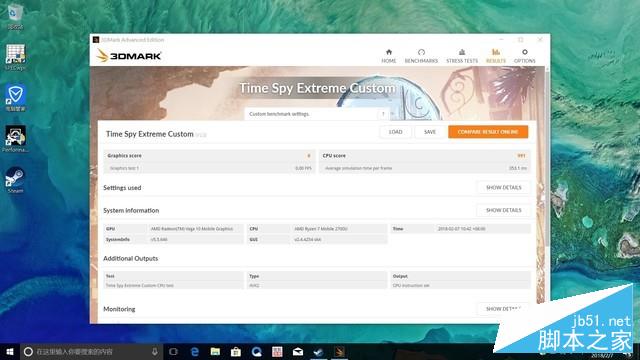This screenshot has width=640, height=360.
Task: Open the Options tab
Action: 524,56
